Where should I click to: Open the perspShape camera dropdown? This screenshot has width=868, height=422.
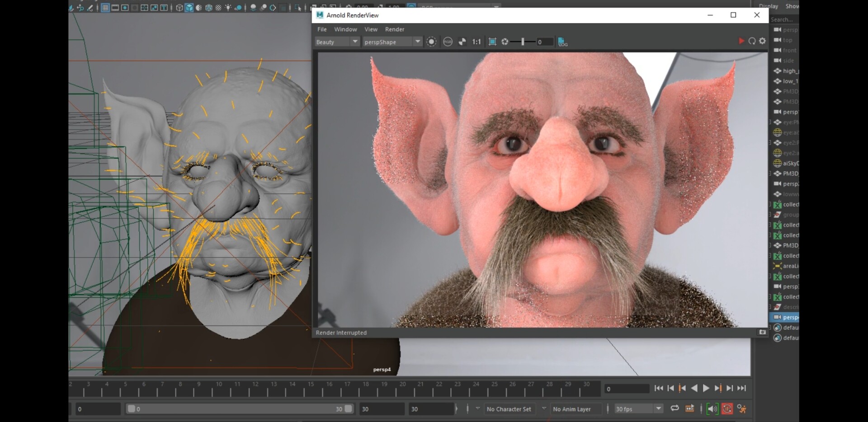392,42
